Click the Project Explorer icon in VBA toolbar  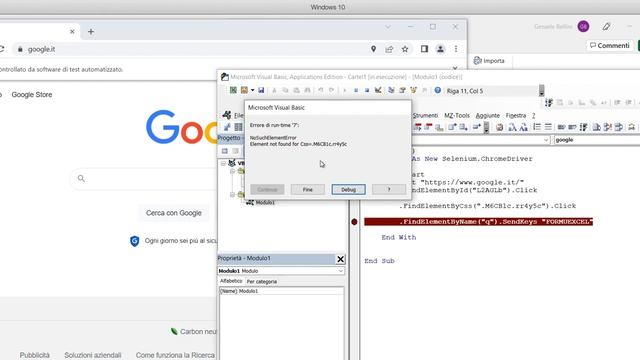click(391, 90)
